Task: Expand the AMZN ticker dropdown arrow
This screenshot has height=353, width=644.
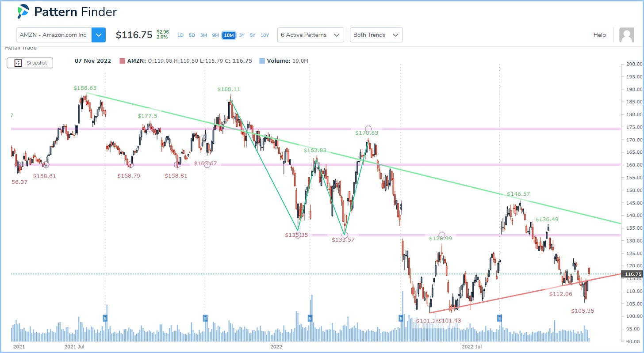Action: [99, 35]
